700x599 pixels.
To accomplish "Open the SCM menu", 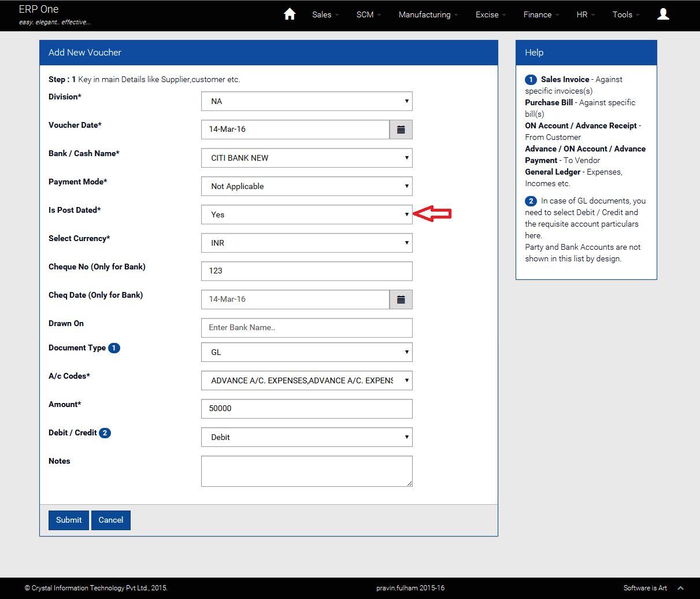I will tap(369, 14).
